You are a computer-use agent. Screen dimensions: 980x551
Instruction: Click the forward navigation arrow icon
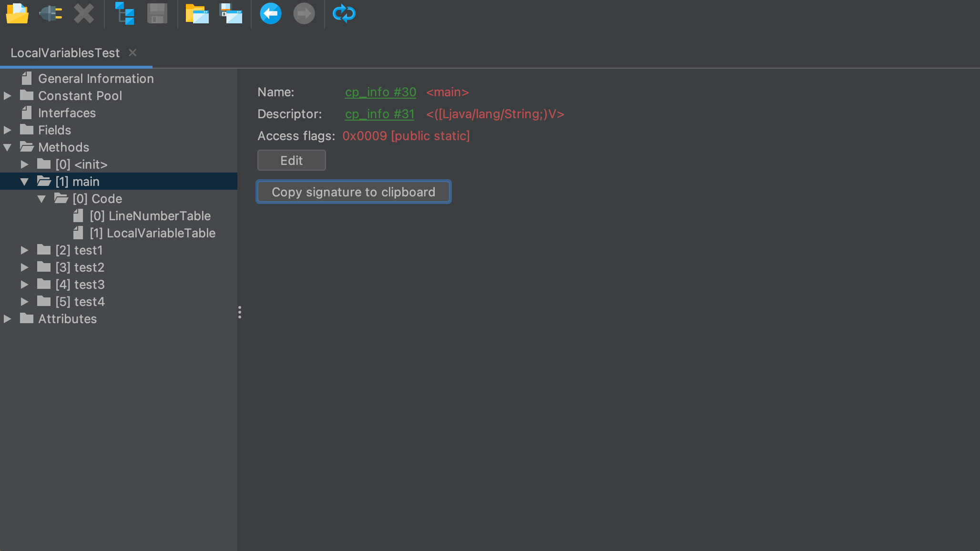pyautogui.click(x=304, y=13)
